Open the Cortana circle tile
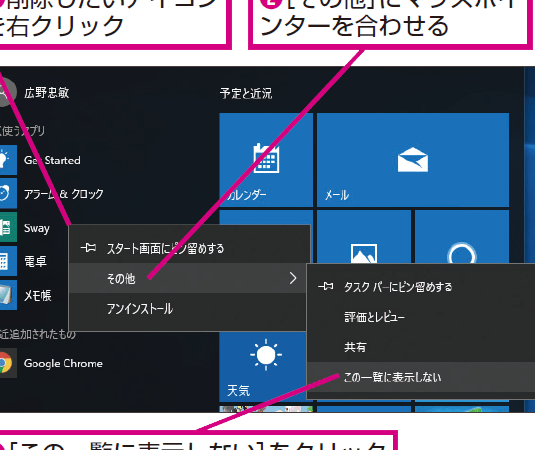535x450 pixels. [x=462, y=237]
